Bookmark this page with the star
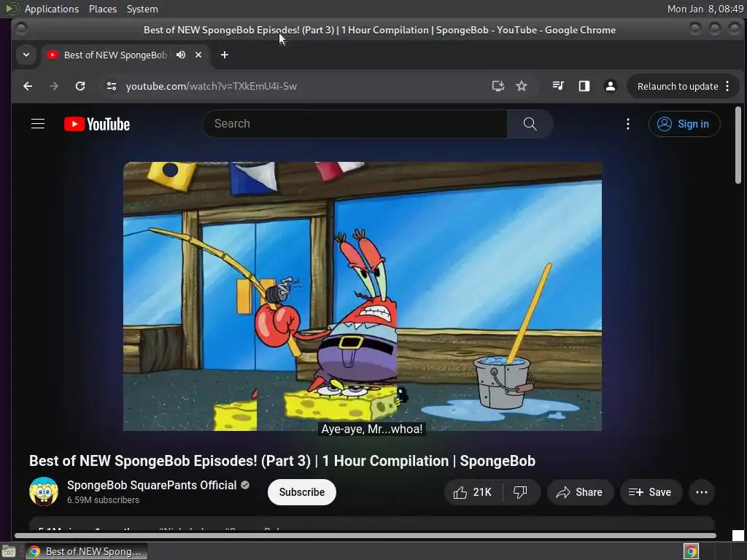747x560 pixels. [522, 86]
